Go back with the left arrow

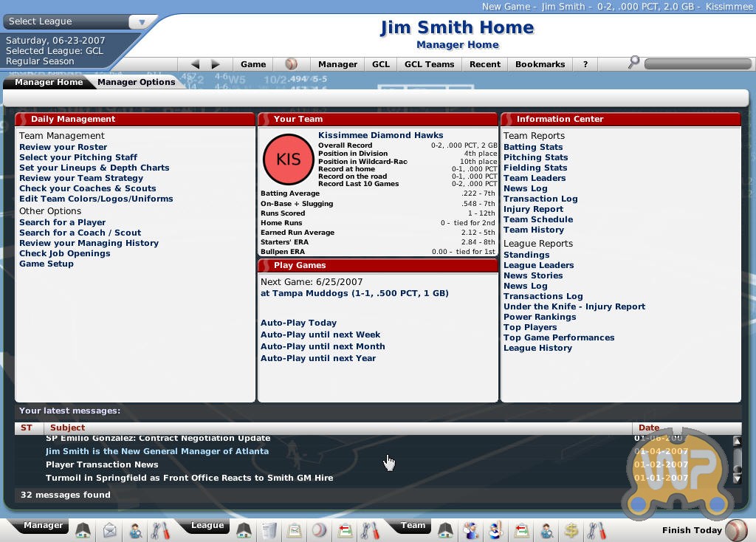[195, 64]
